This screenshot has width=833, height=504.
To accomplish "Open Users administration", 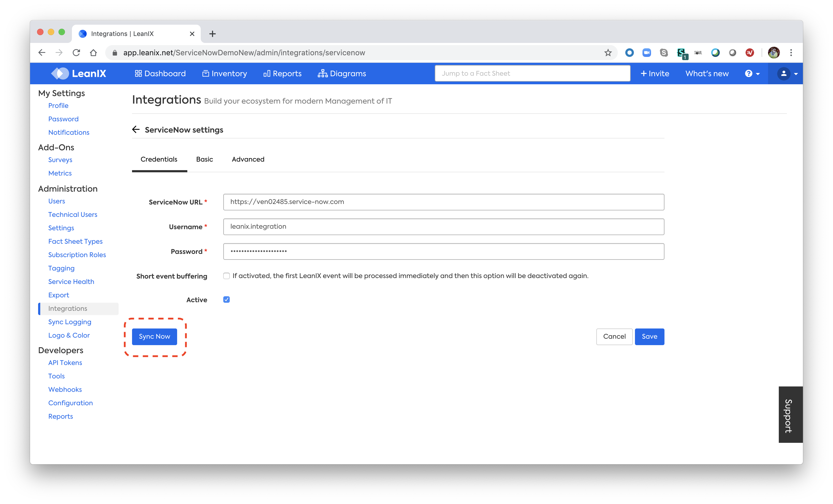I will (56, 201).
